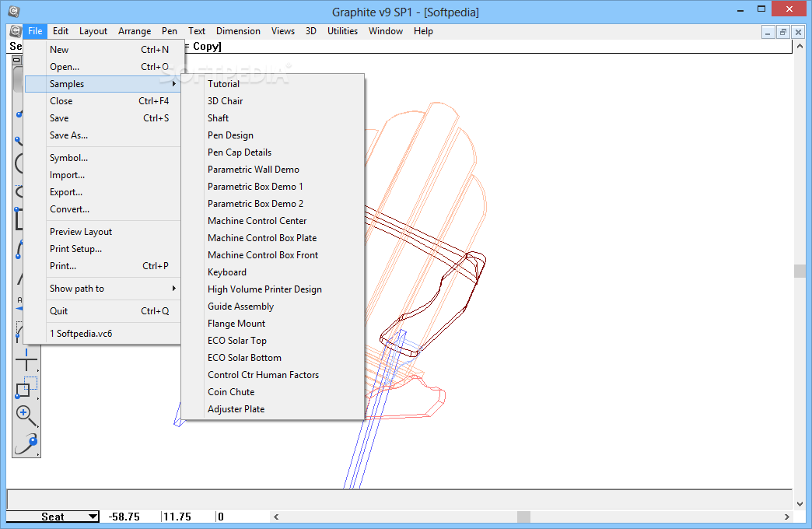Open the Window menu
The width and height of the screenshot is (812, 529).
coord(386,31)
